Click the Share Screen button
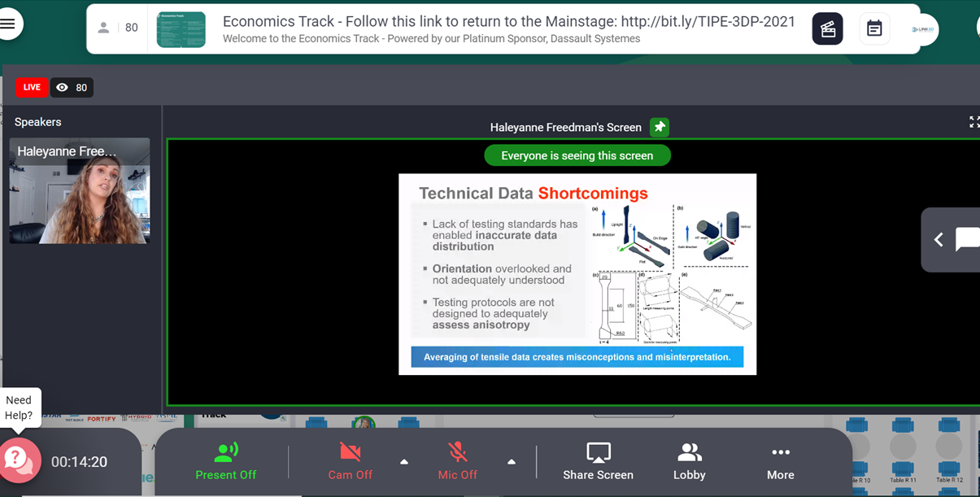The image size is (980, 497). [x=598, y=461]
